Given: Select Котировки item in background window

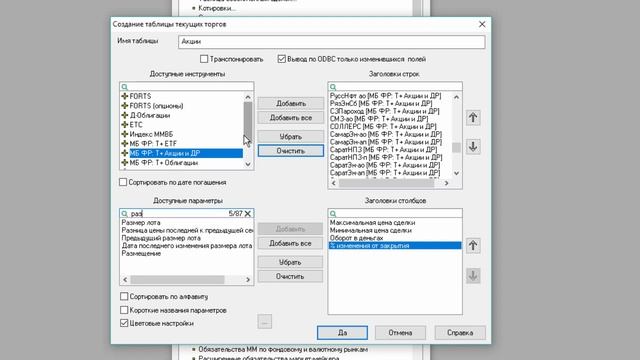Looking at the screenshot, I should click(x=217, y=8).
